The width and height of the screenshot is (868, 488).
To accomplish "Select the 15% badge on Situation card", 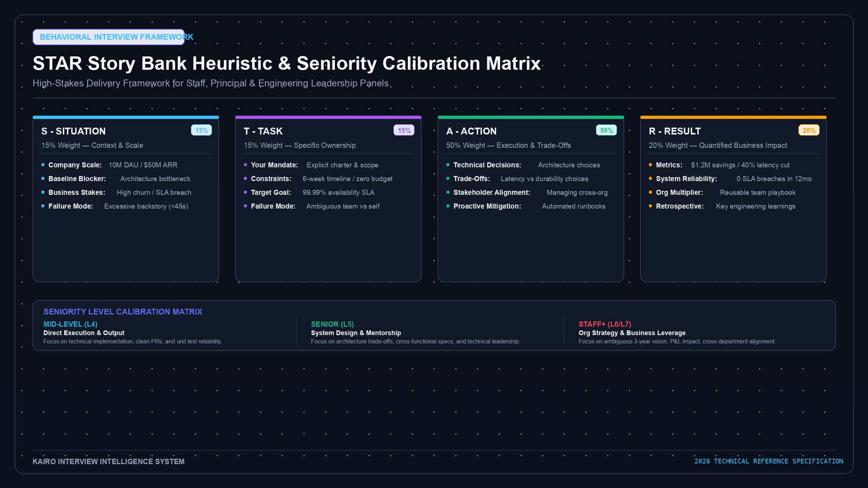I will 202,131.
